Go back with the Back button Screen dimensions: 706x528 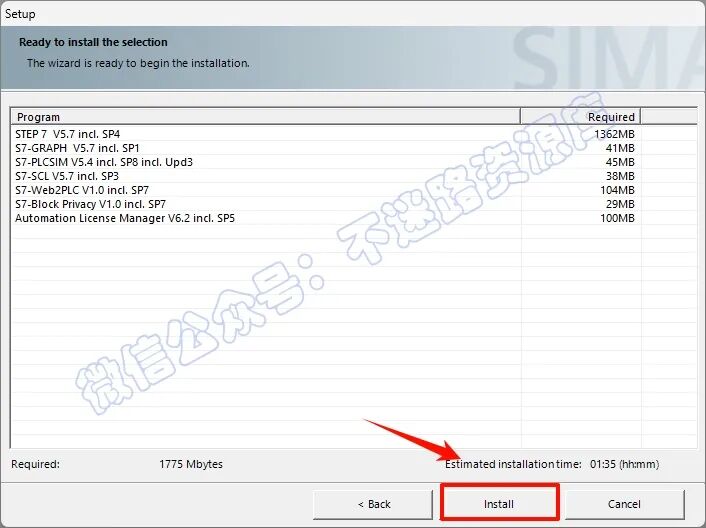point(373,504)
